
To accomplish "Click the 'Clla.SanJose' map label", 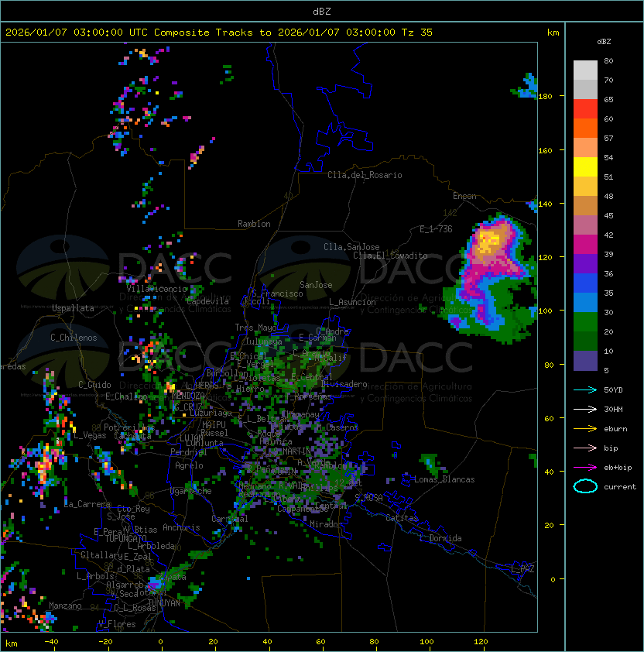I will click(351, 247).
